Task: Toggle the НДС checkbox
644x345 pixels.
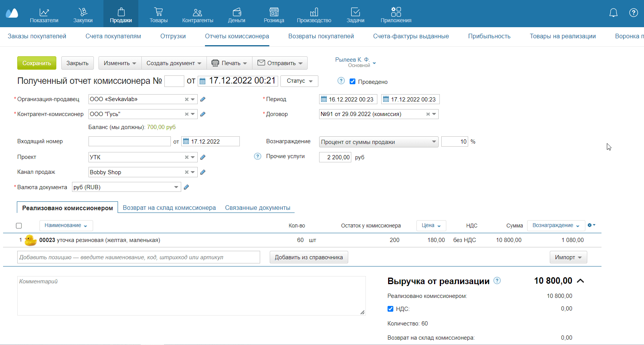Action: (x=390, y=309)
